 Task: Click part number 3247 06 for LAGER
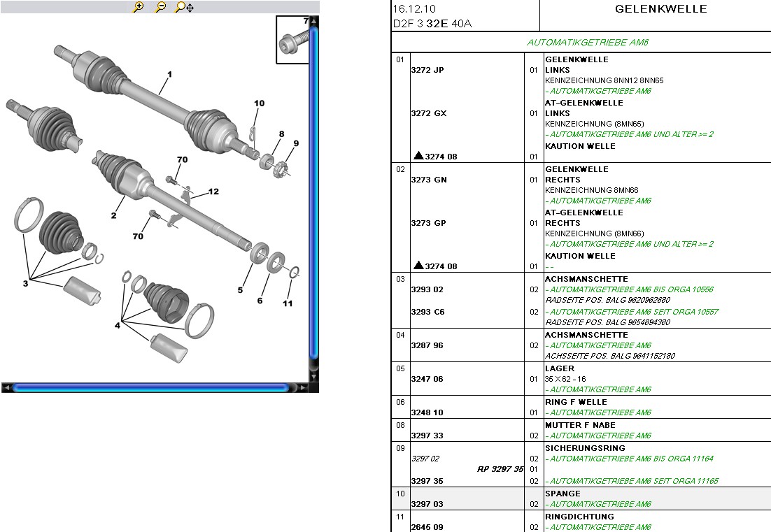[427, 379]
